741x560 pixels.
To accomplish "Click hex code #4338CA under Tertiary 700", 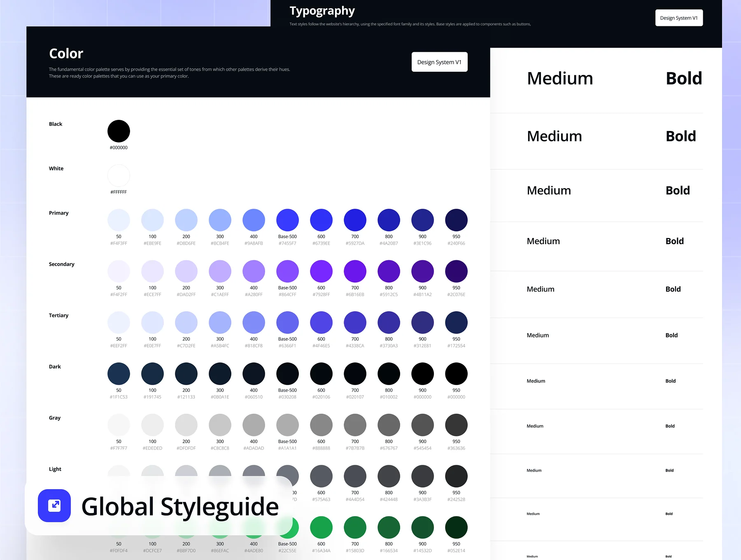I will point(355,346).
